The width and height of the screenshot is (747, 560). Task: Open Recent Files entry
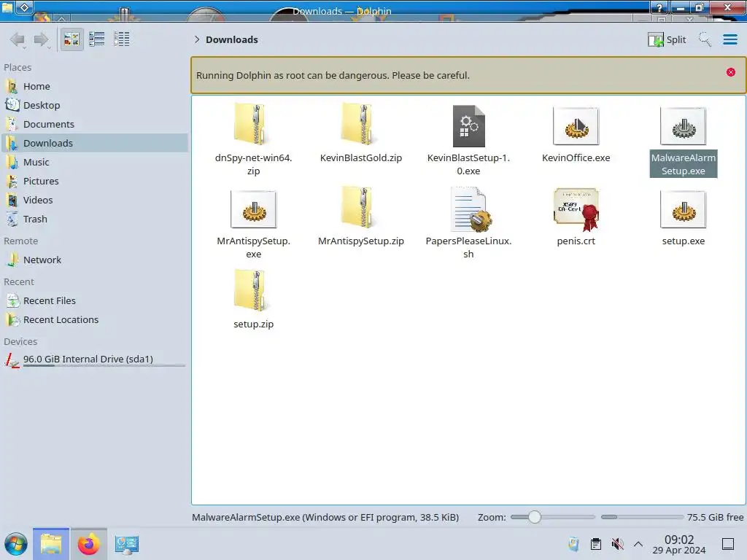(94, 301)
